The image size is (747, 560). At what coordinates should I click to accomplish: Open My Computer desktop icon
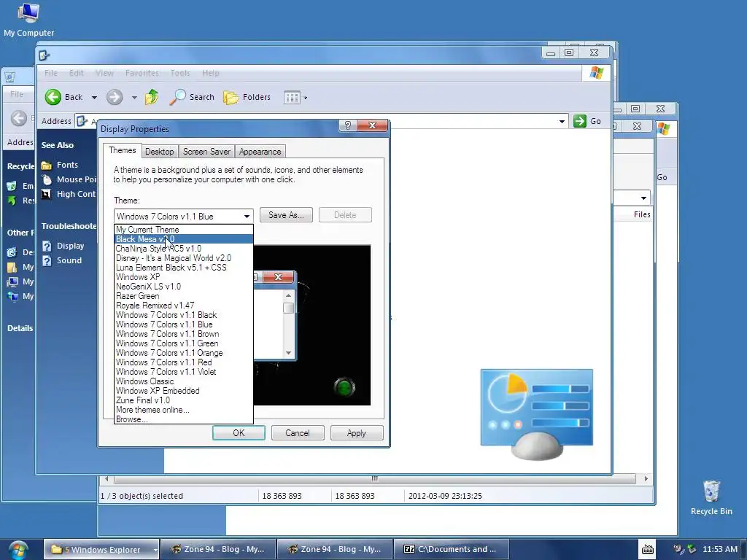pos(28,20)
